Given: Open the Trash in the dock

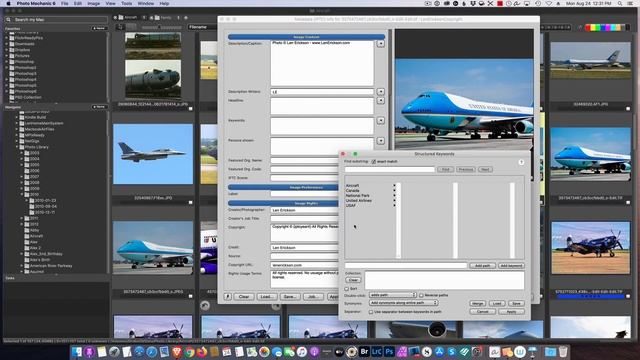Looking at the screenshot, I should click(x=563, y=352).
